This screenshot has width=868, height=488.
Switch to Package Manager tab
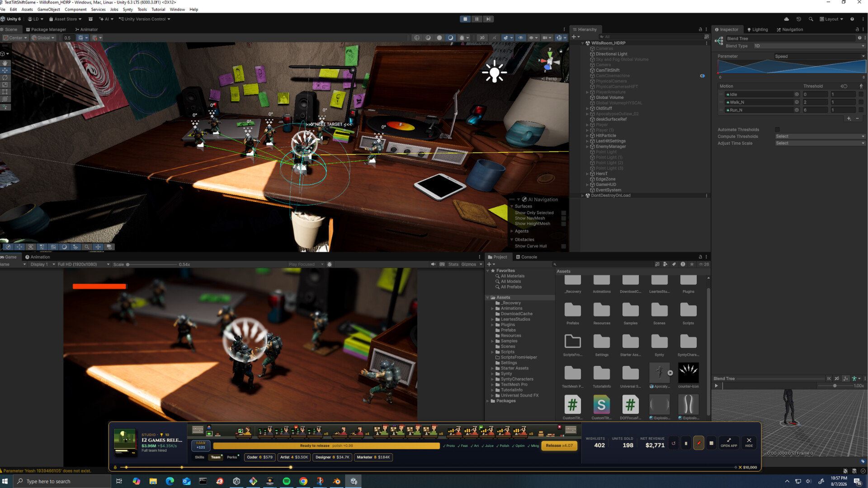click(x=46, y=29)
